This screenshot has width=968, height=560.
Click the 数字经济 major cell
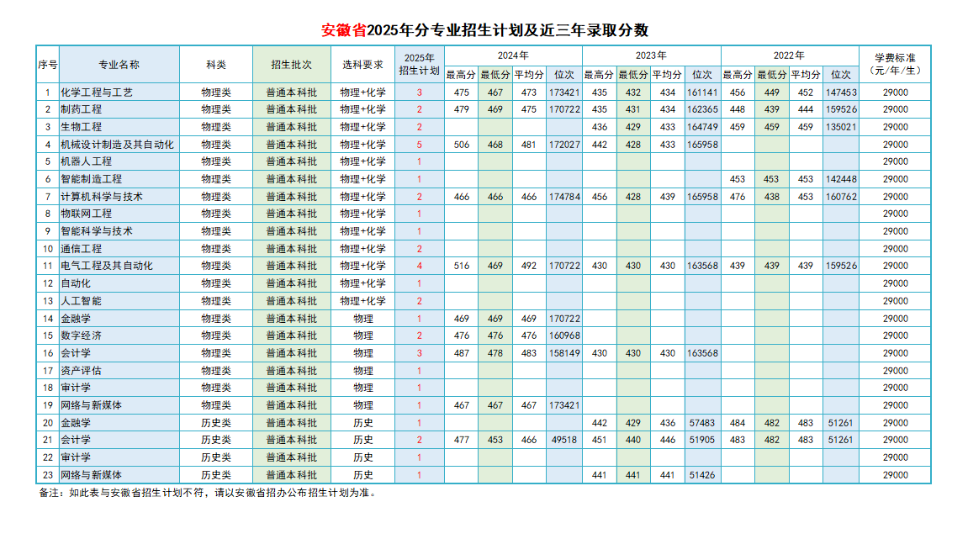(82, 335)
